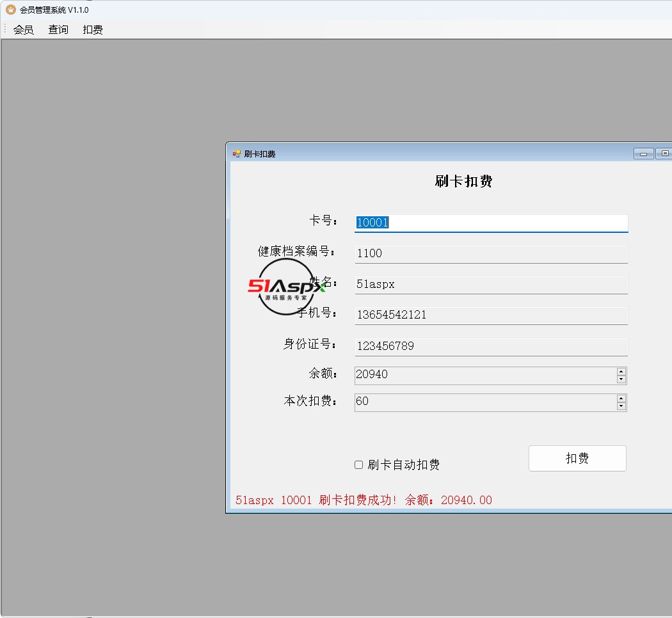
Task: Increase 本次扣费 with the up arrow
Action: [621, 399]
